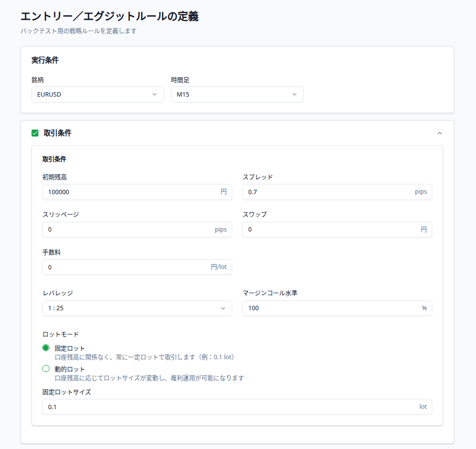Toggle the 取引条件 section checkbox
Viewport: 476px width, 449px height.
point(35,133)
